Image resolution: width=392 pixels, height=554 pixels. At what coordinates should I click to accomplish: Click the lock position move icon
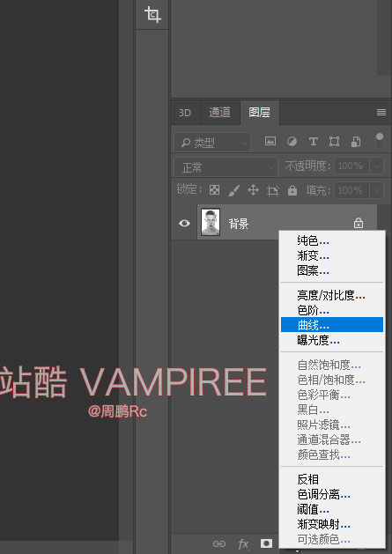(253, 190)
